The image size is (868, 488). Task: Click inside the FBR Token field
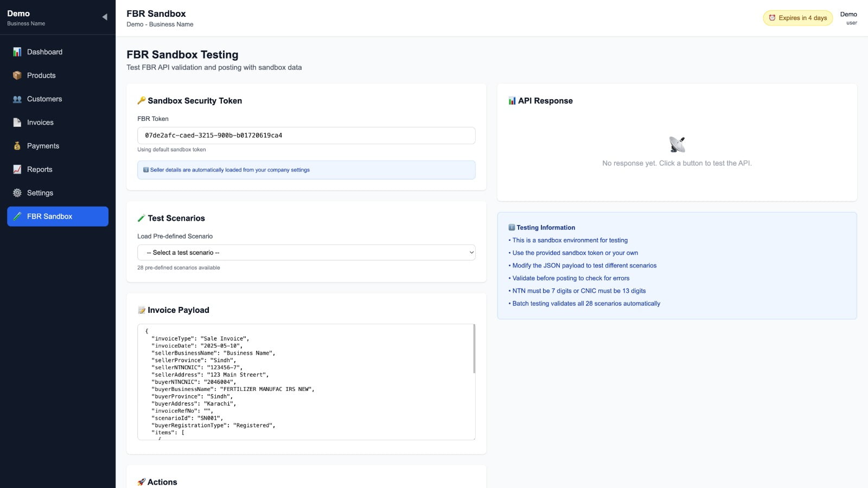pyautogui.click(x=306, y=135)
